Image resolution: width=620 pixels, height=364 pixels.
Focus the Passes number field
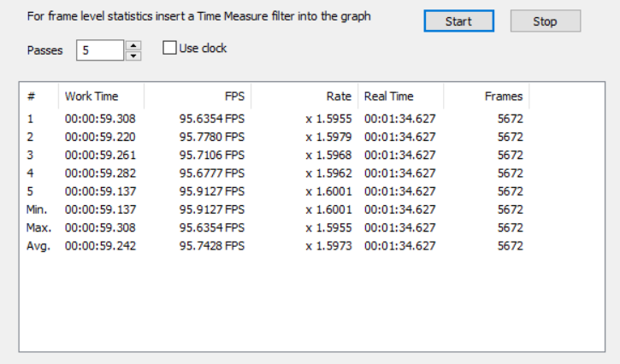pyautogui.click(x=100, y=50)
